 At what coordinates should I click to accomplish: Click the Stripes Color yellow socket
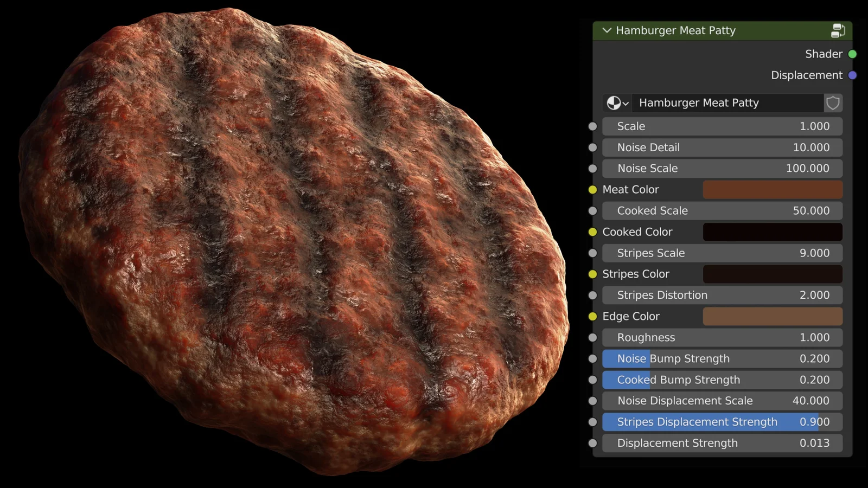click(592, 274)
